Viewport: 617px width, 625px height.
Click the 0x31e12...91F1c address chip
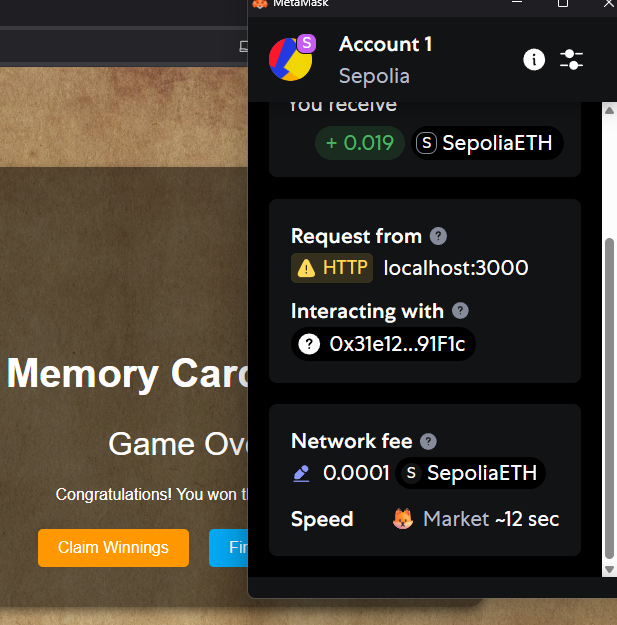point(383,344)
